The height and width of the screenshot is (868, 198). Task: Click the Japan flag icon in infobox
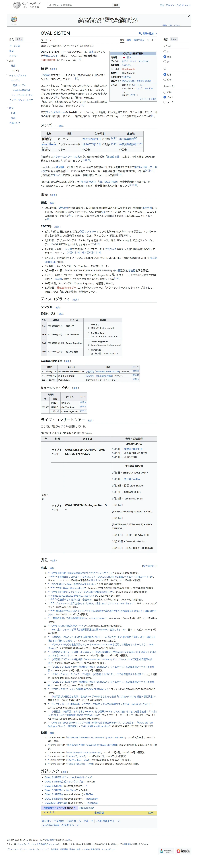[124, 58]
